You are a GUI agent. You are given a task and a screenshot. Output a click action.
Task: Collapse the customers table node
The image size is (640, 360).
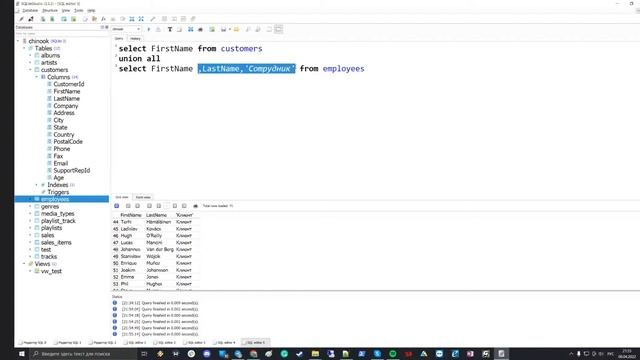pos(30,70)
